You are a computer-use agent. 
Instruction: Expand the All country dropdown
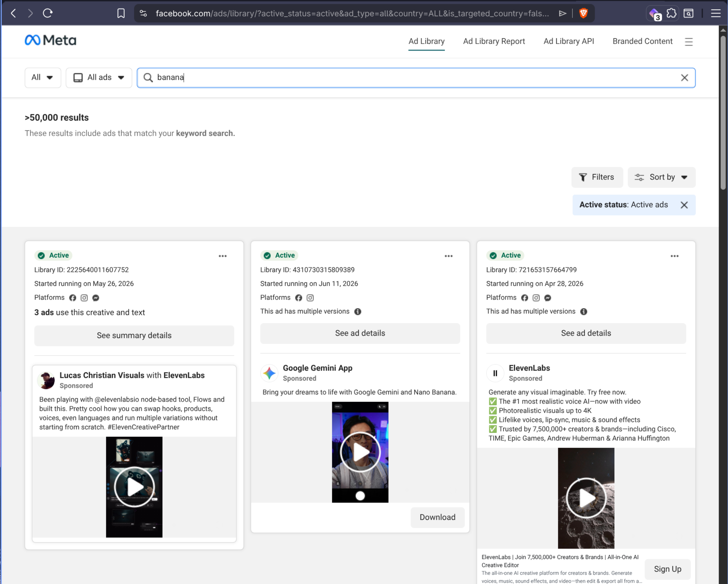(x=43, y=78)
